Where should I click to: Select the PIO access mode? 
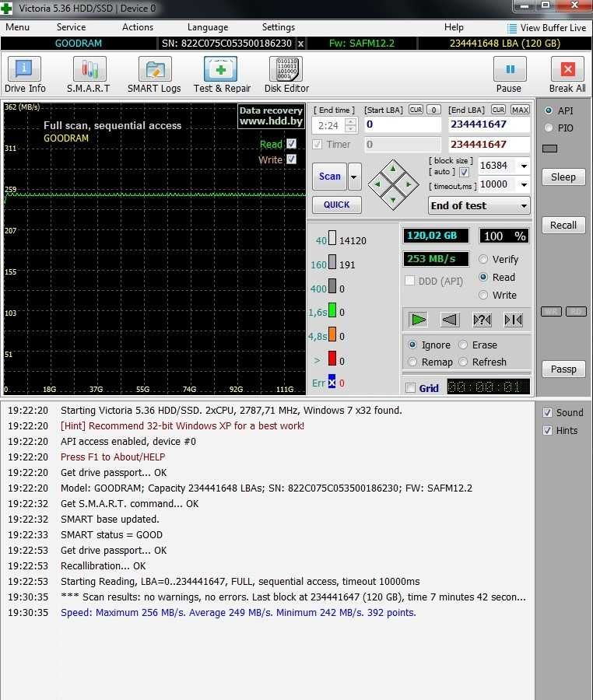549,128
